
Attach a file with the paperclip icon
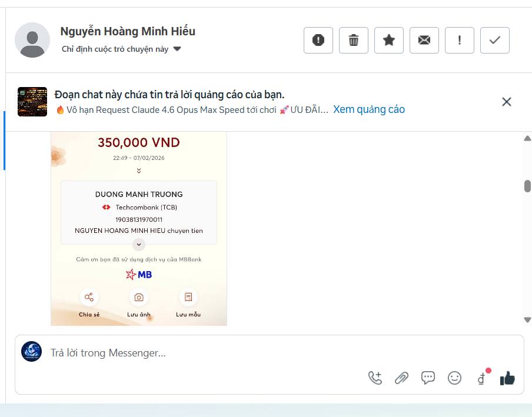pyautogui.click(x=403, y=378)
